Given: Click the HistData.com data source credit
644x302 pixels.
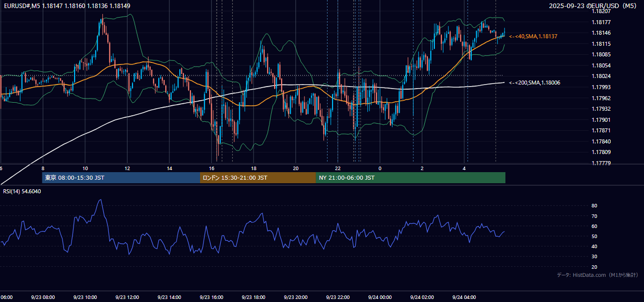Looking at the screenshot, I should click(598, 275).
